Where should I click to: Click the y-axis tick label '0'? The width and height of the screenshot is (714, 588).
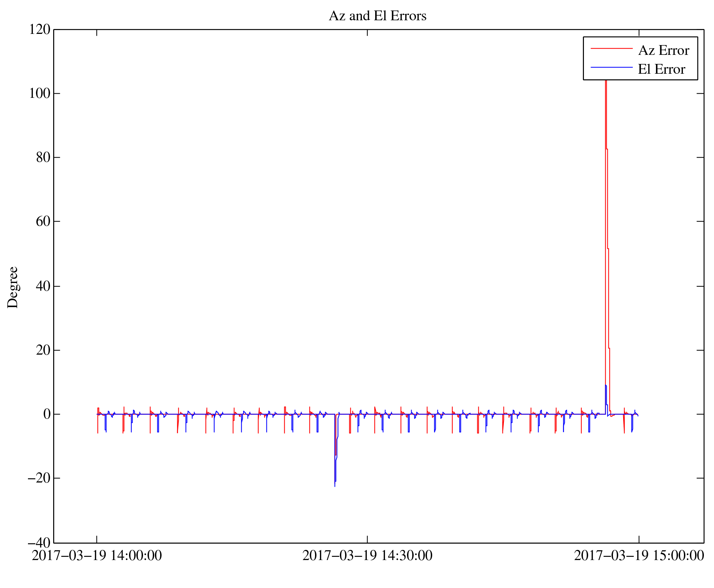[47, 414]
